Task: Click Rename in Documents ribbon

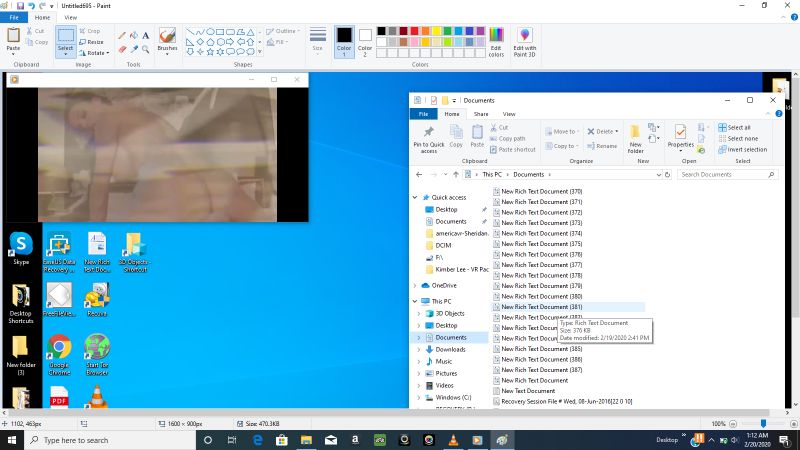Action: (x=602, y=146)
